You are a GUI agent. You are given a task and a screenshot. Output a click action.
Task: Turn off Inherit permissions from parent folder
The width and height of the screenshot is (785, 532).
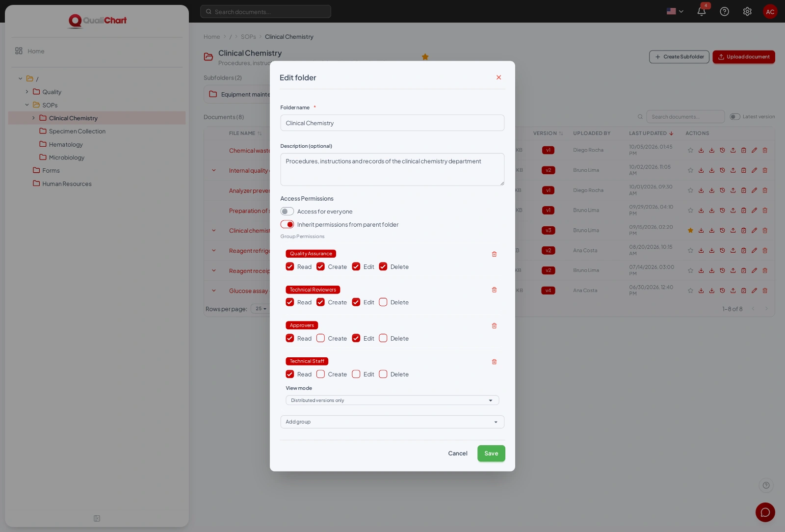pos(287,224)
